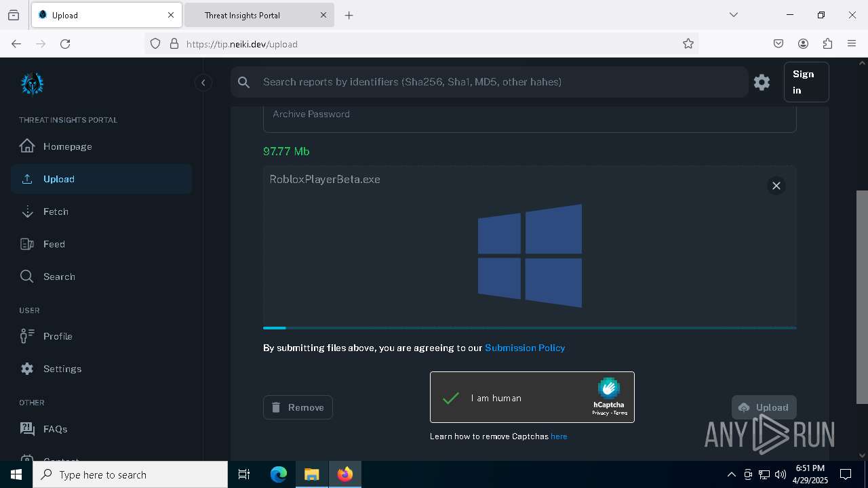Open a new browser tab
This screenshot has width=868, height=488.
click(x=349, y=15)
